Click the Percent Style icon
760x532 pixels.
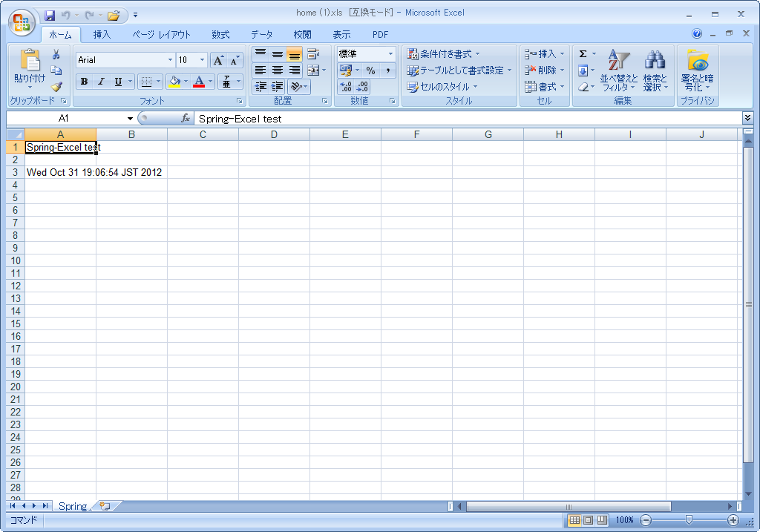[x=370, y=70]
